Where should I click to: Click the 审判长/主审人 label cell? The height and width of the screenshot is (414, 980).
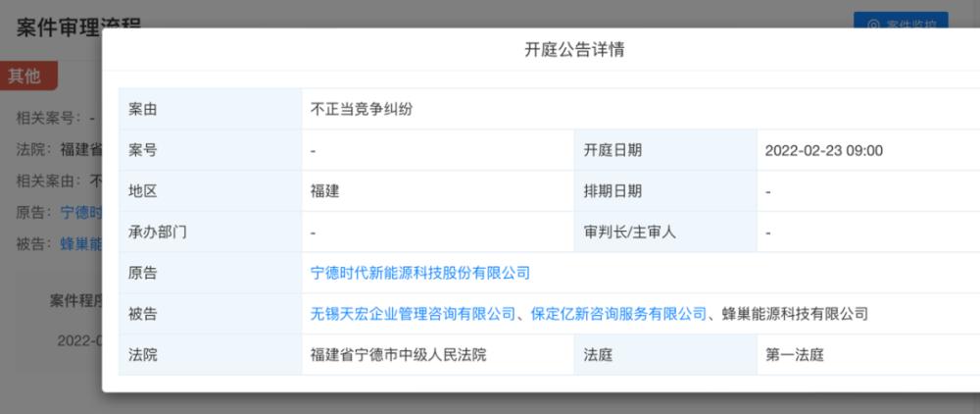665,232
